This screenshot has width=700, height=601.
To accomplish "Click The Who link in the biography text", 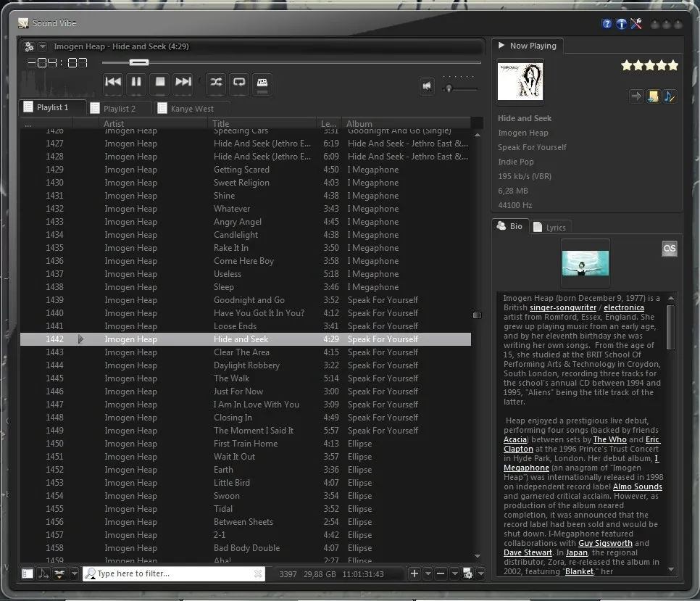I will (609, 439).
